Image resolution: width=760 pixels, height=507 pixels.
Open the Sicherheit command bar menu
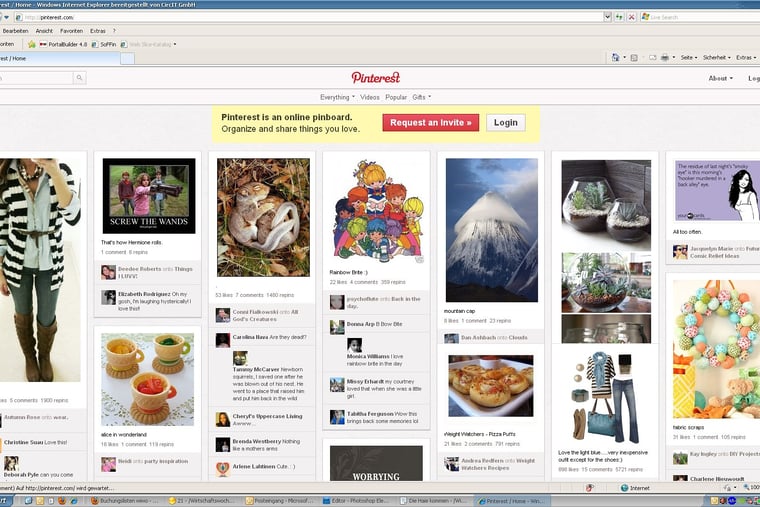[716, 58]
